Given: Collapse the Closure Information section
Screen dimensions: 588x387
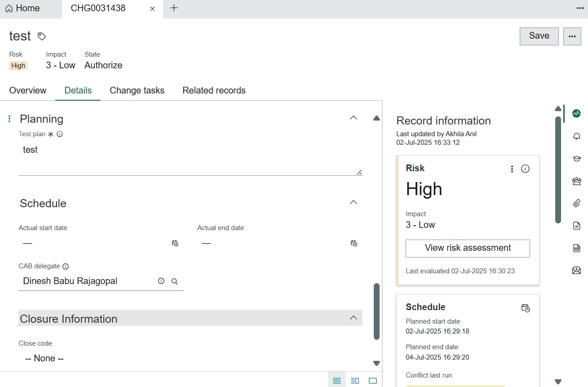Looking at the screenshot, I should pos(353,317).
